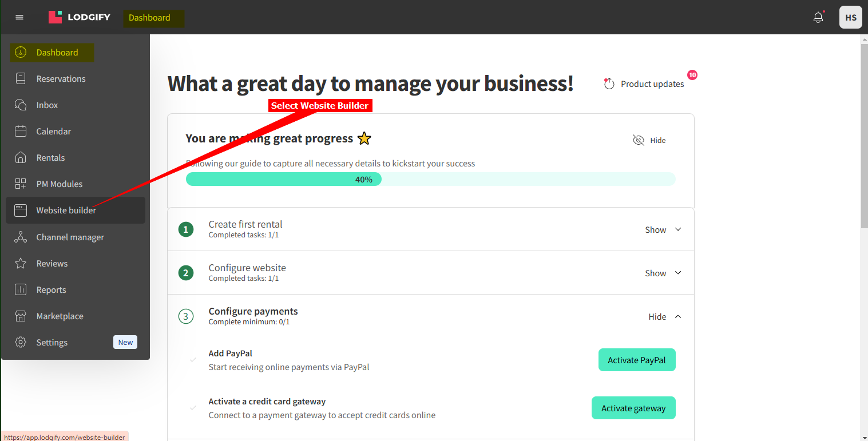
Task: Click the Configure website heading
Action: pos(247,268)
